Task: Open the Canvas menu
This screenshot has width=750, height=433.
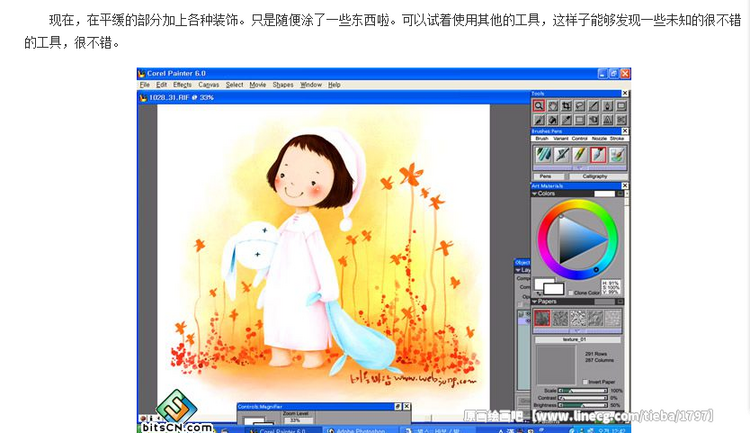Action: (209, 85)
